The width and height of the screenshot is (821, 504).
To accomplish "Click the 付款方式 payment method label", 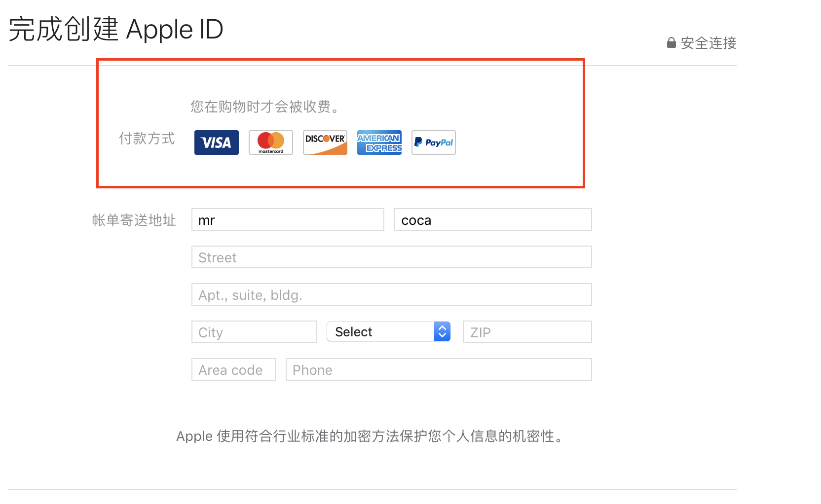I will [x=147, y=139].
